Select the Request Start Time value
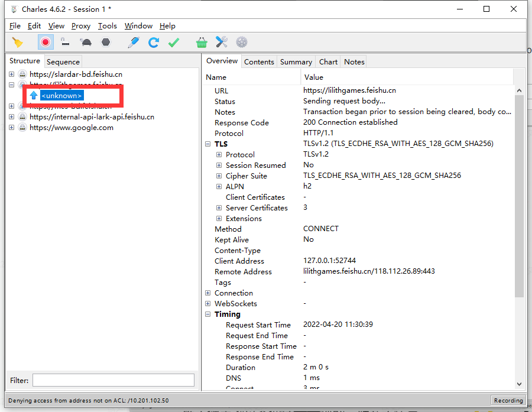 click(338, 325)
